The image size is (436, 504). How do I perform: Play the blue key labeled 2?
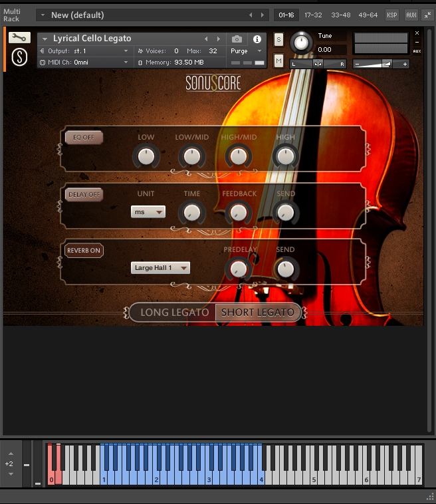(x=156, y=478)
